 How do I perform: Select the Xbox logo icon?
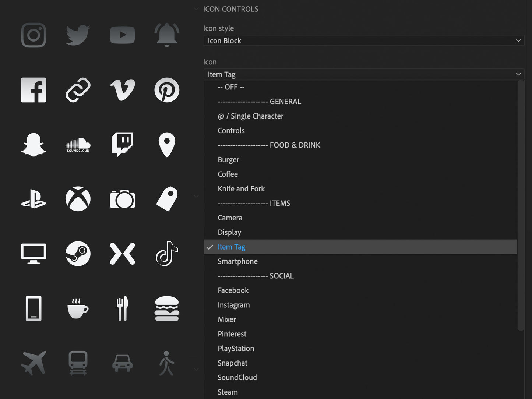click(x=78, y=199)
